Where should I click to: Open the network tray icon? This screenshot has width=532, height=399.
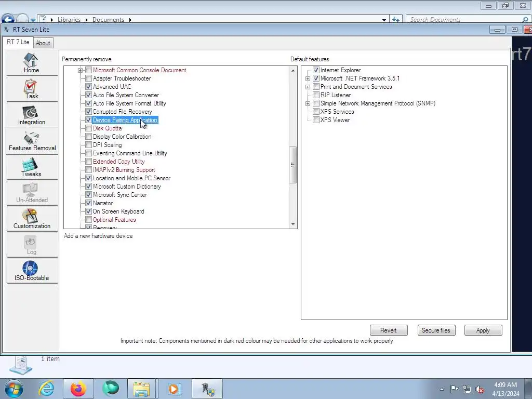[x=467, y=389]
